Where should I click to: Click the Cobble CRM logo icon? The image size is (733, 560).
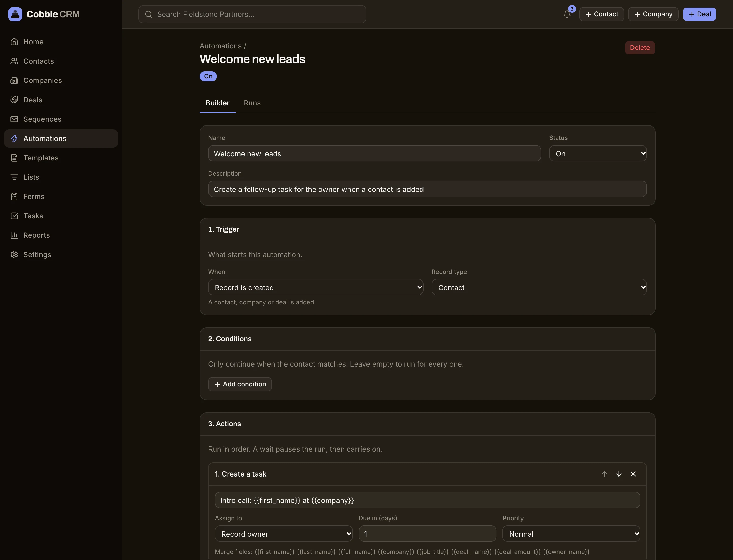[15, 14]
